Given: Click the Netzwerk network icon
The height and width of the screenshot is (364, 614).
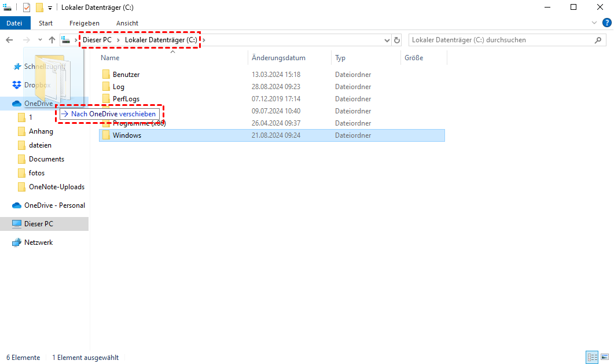Looking at the screenshot, I should coord(16,242).
